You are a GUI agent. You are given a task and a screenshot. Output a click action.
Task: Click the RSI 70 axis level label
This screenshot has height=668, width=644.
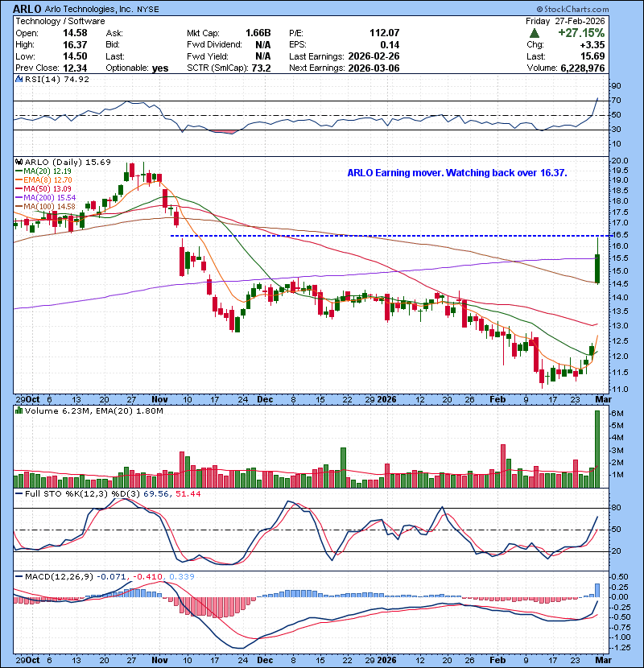[x=617, y=101]
